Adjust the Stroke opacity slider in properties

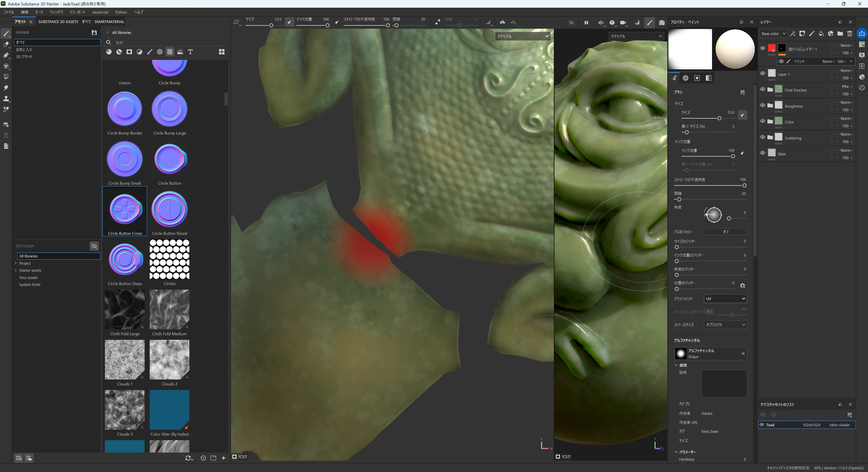click(744, 186)
